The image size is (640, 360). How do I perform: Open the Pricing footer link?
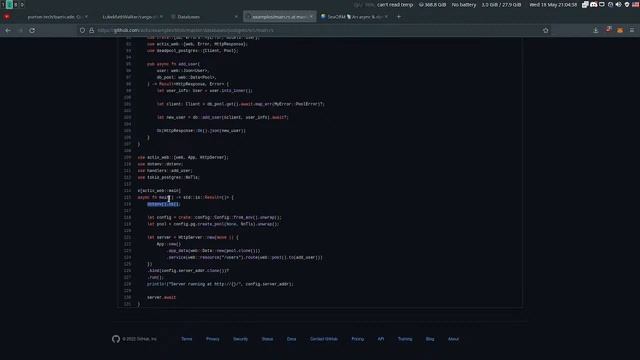(358, 339)
